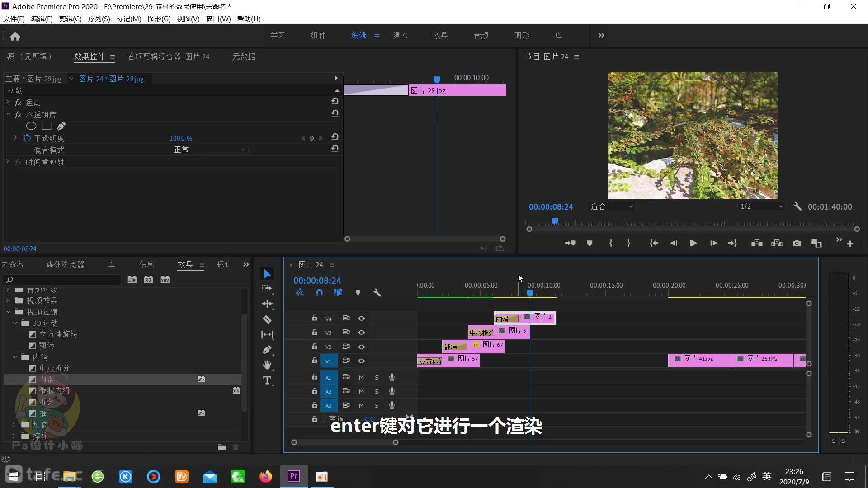Click effect controls zoom scrollbar

[425, 239]
